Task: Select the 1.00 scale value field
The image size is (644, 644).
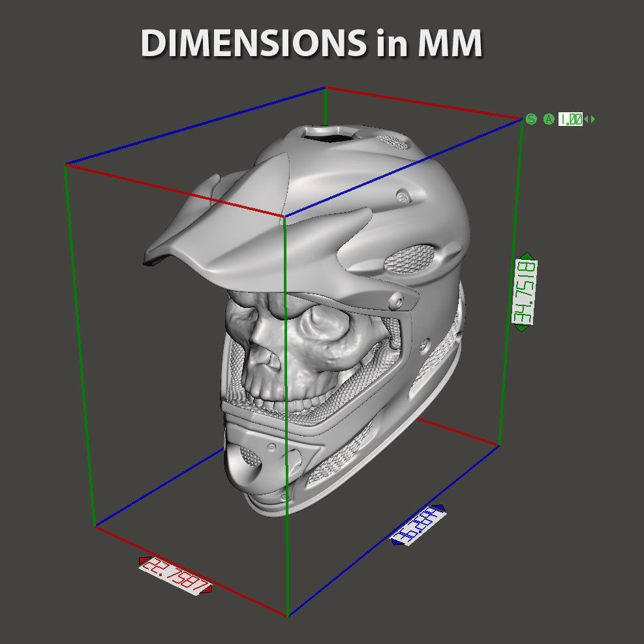Action: pyautogui.click(x=570, y=119)
